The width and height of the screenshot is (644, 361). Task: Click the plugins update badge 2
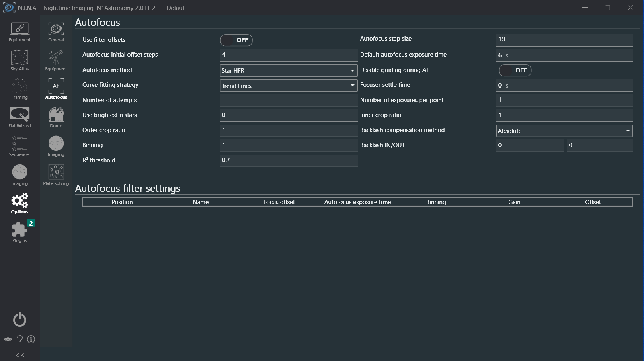pyautogui.click(x=31, y=223)
